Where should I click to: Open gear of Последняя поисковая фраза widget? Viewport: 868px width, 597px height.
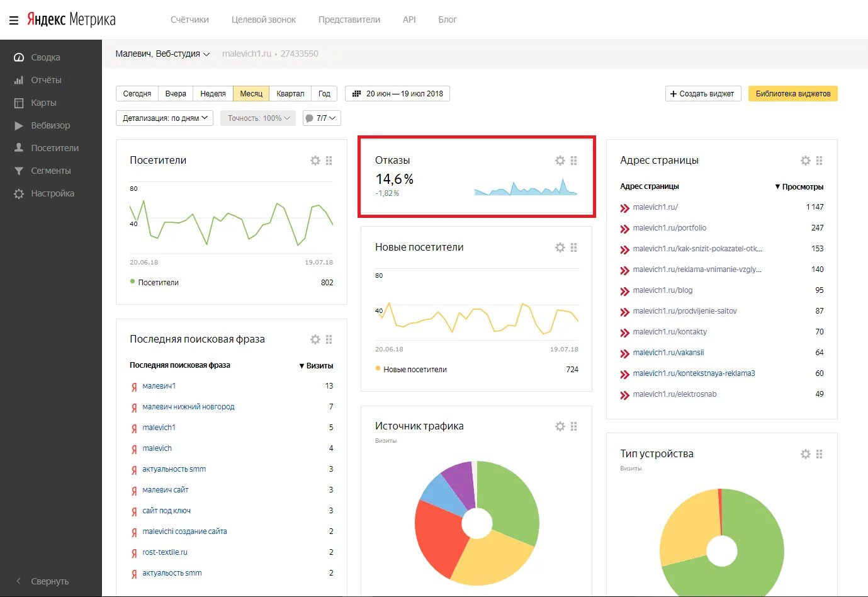click(x=315, y=339)
